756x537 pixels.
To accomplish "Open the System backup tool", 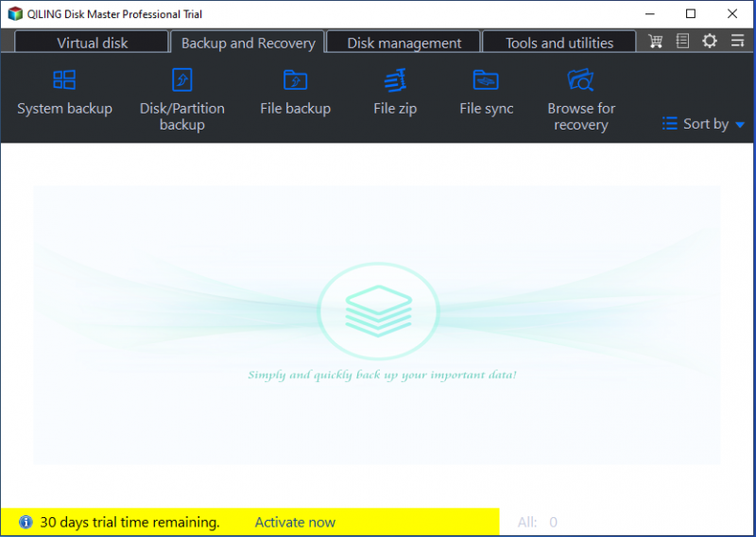I will click(64, 93).
